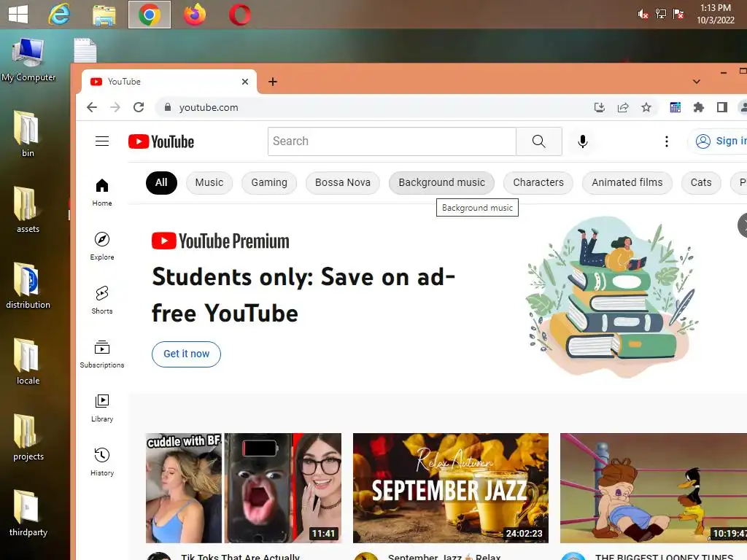Open History in the sidebar

point(102,462)
